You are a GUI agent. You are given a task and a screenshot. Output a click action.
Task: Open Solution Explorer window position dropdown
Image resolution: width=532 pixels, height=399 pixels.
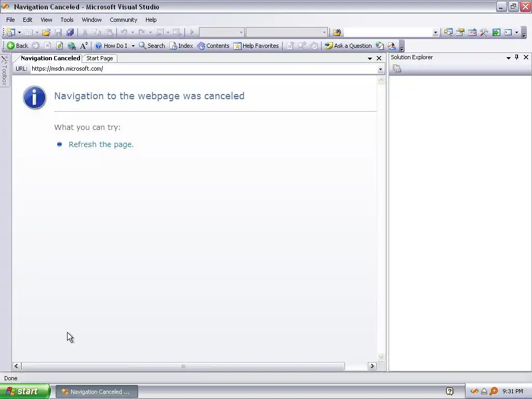click(x=508, y=58)
